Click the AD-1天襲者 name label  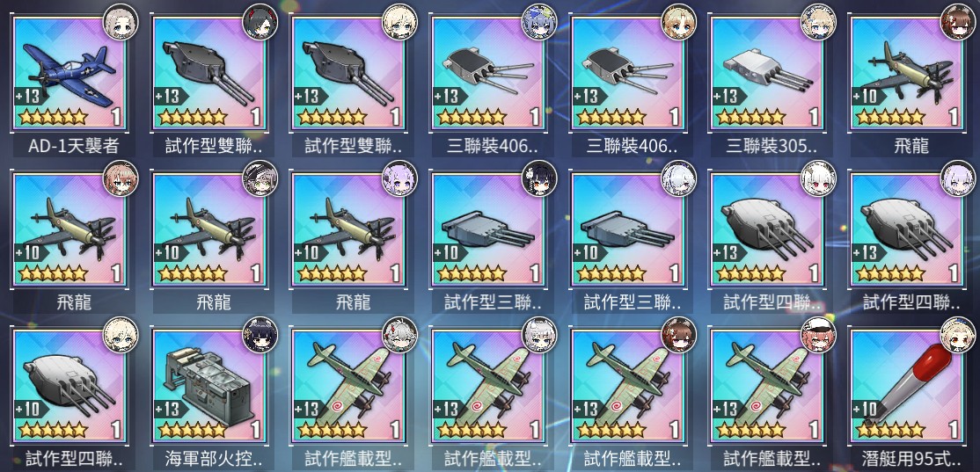click(73, 146)
